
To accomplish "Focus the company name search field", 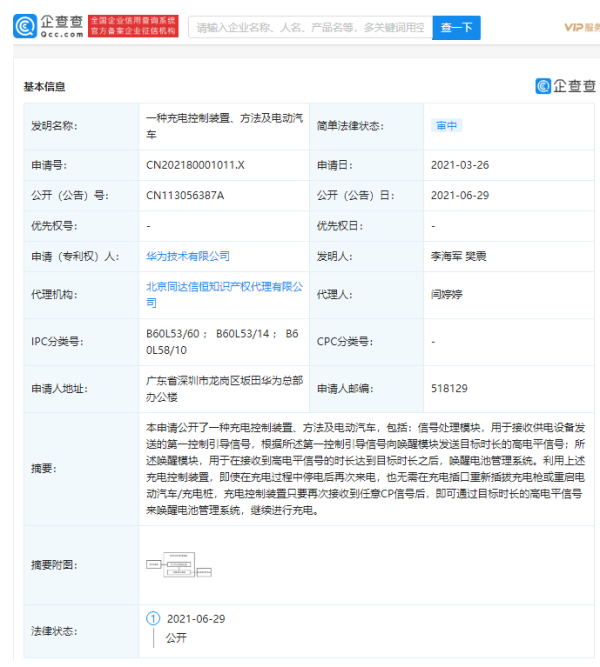I will 311,28.
